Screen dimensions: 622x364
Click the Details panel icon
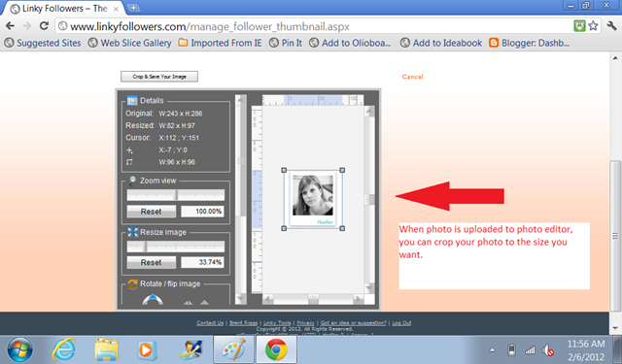click(x=132, y=101)
